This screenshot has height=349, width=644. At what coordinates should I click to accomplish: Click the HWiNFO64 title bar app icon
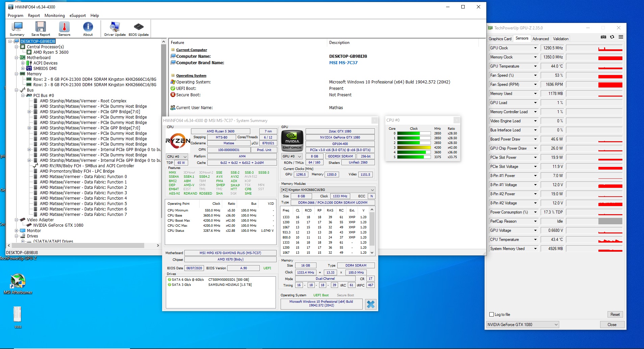(x=11, y=7)
